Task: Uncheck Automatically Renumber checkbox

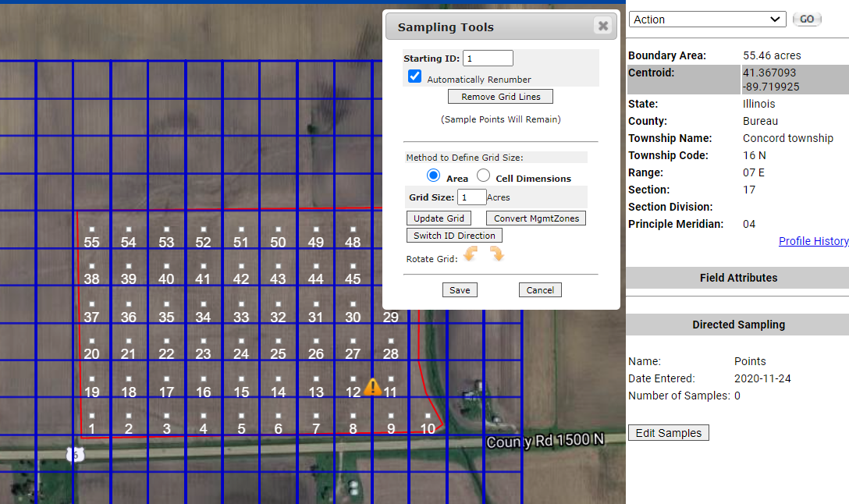Action: pos(415,76)
